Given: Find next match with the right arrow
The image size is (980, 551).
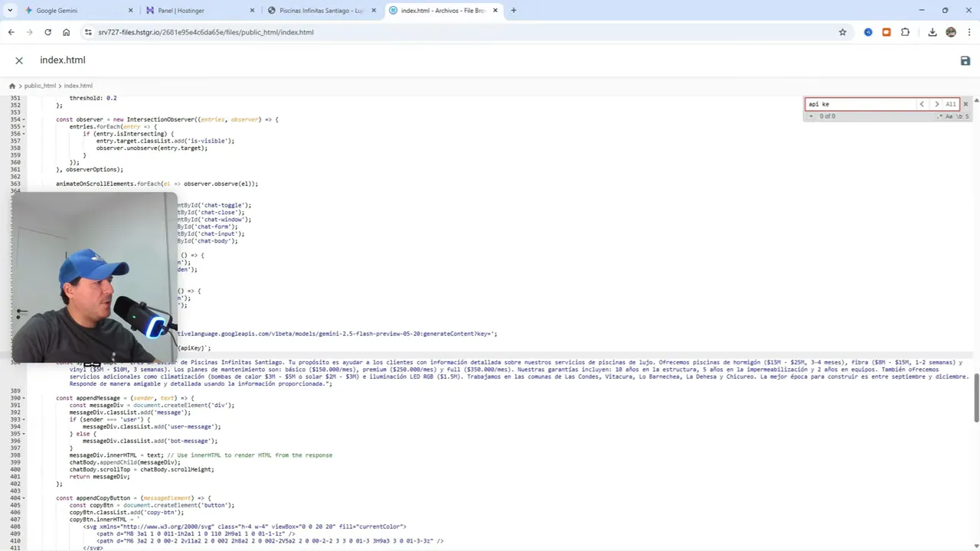Looking at the screenshot, I should [936, 104].
